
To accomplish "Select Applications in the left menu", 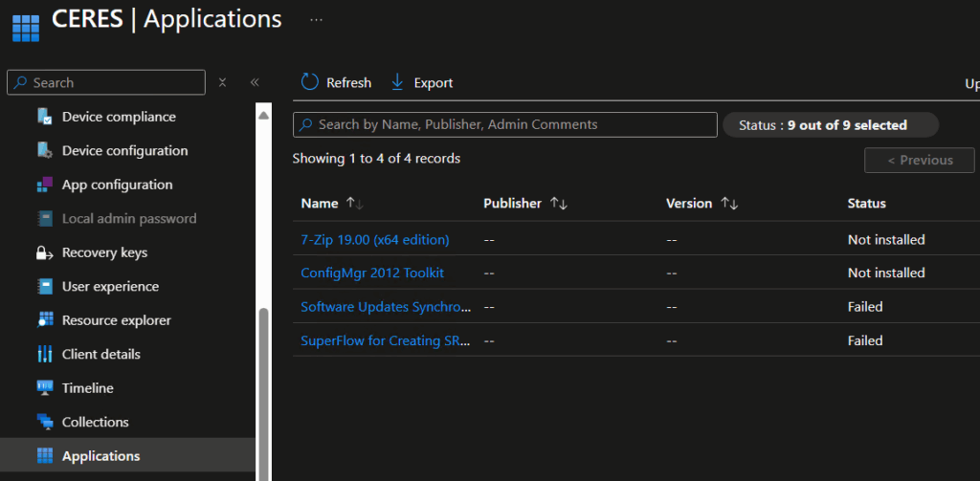I will tap(100, 456).
